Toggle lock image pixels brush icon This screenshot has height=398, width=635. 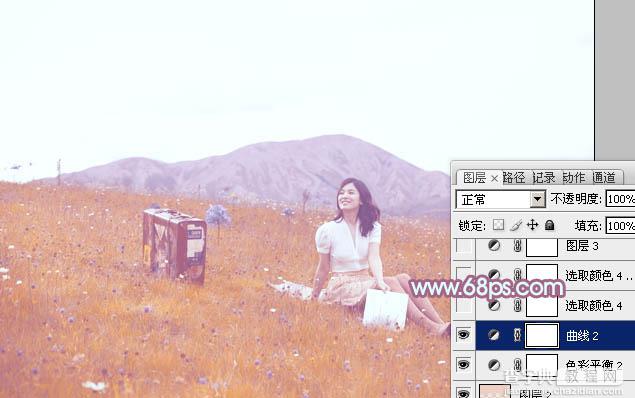516,225
